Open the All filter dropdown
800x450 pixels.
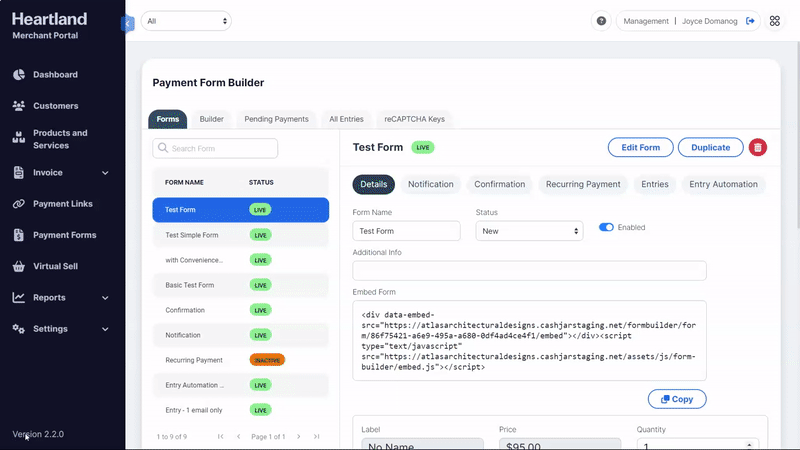tap(186, 20)
